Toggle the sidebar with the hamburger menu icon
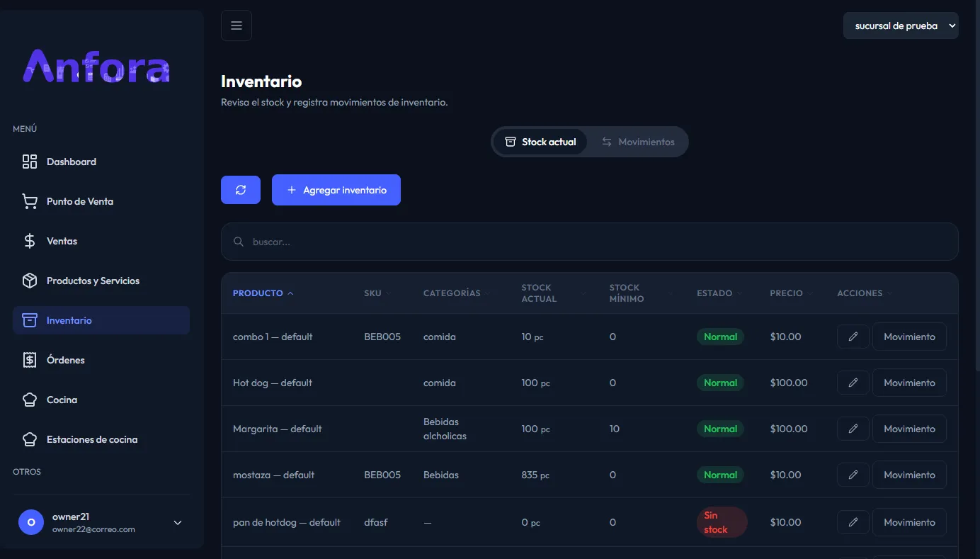This screenshot has height=559, width=980. click(237, 26)
